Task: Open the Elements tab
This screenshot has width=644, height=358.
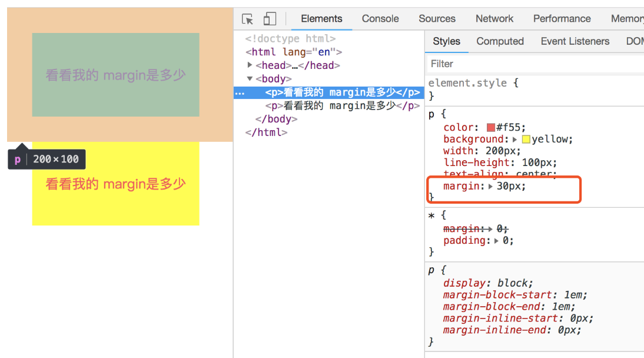Action: [321, 18]
